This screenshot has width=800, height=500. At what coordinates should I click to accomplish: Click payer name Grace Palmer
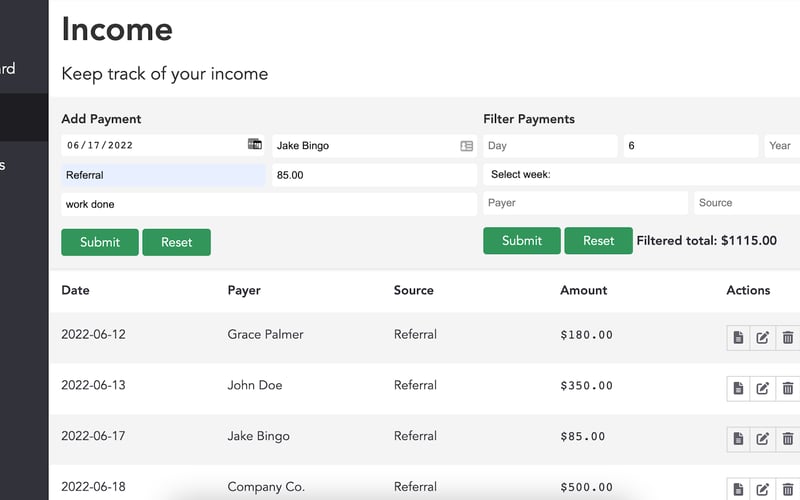[265, 334]
